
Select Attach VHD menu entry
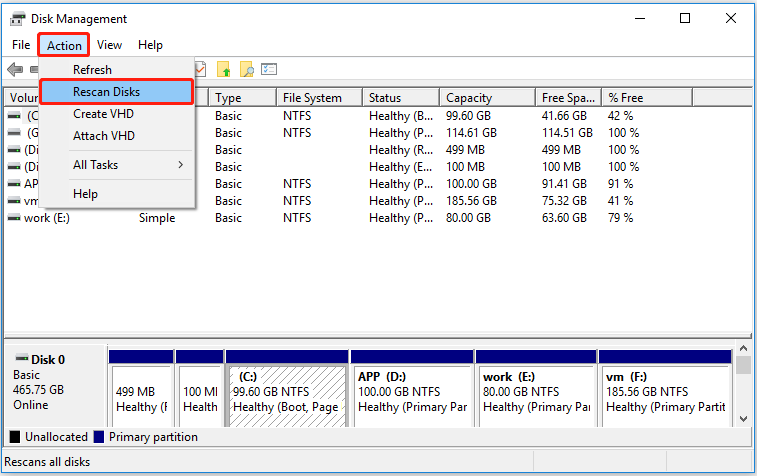point(117,136)
